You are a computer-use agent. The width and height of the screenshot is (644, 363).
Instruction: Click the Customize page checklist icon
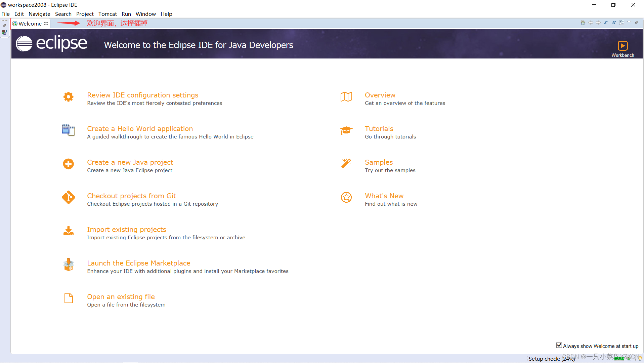coord(621,23)
